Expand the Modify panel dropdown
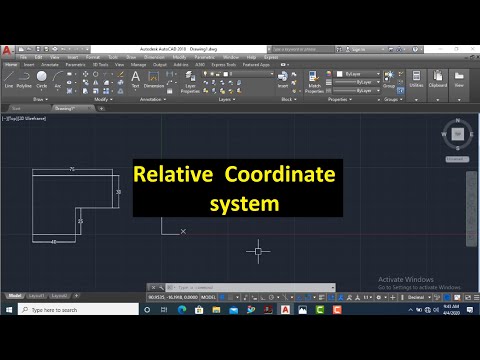Viewport: 480px width, 360px height. (103, 99)
